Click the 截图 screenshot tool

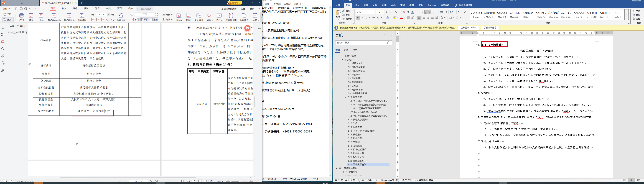[x=188, y=17]
